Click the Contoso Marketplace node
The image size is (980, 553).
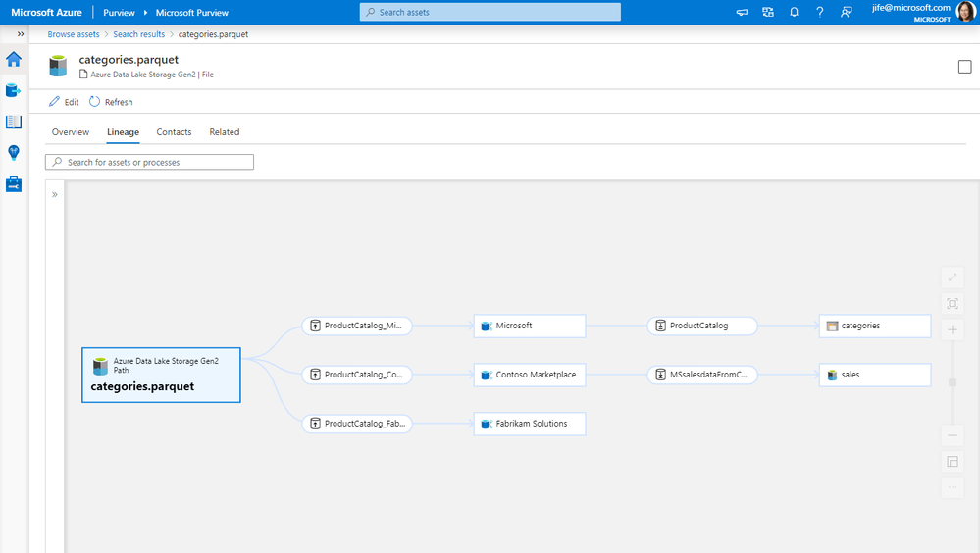530,375
